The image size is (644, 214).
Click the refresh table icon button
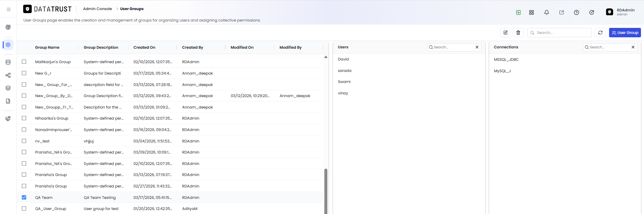600,33
